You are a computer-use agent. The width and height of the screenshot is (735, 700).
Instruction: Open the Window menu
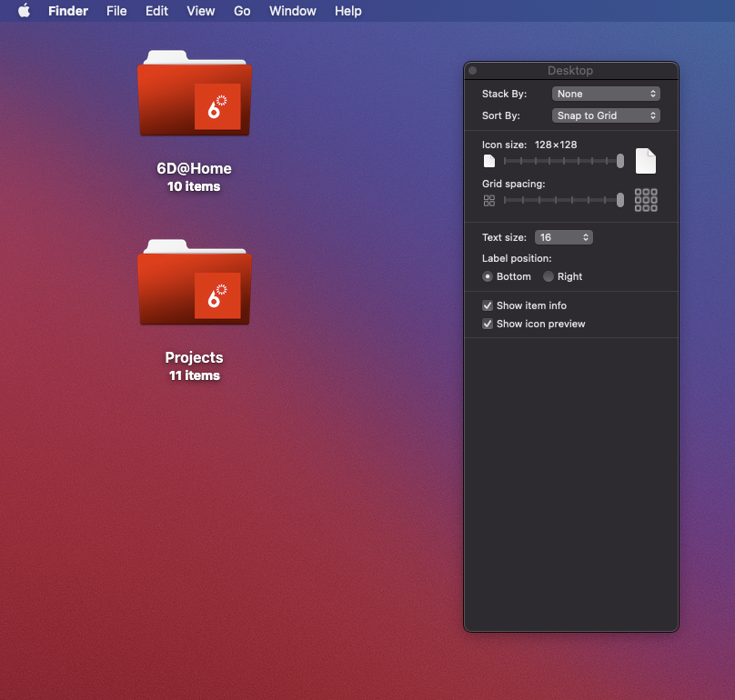(293, 11)
